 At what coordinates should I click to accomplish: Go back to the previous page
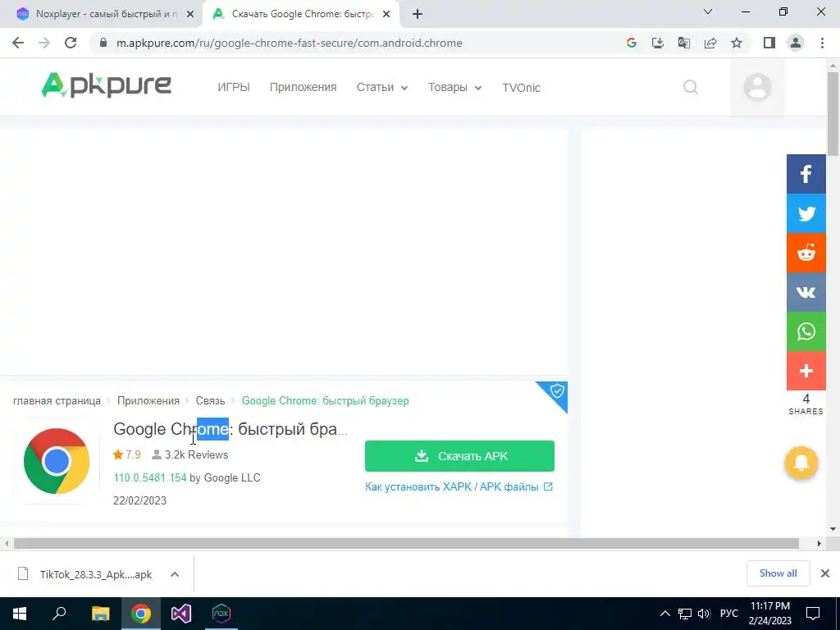(18, 43)
